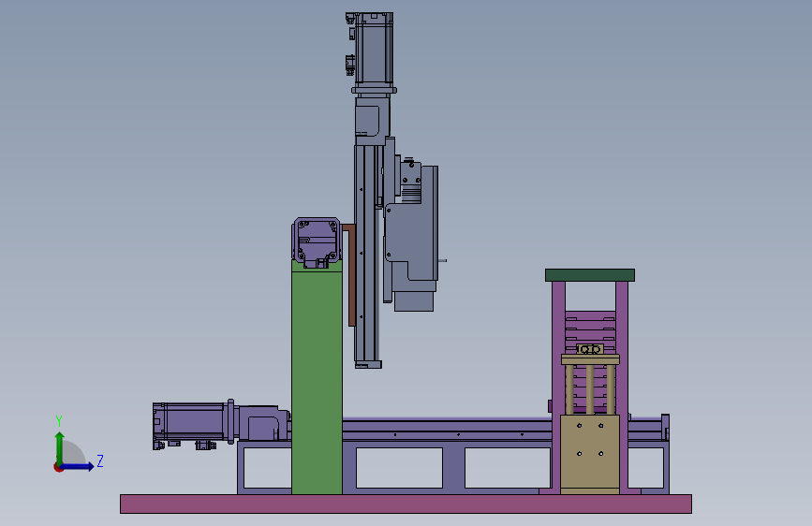The height and width of the screenshot is (526, 812).
Task: Click the red origin point of the triad
Action: coord(58,467)
